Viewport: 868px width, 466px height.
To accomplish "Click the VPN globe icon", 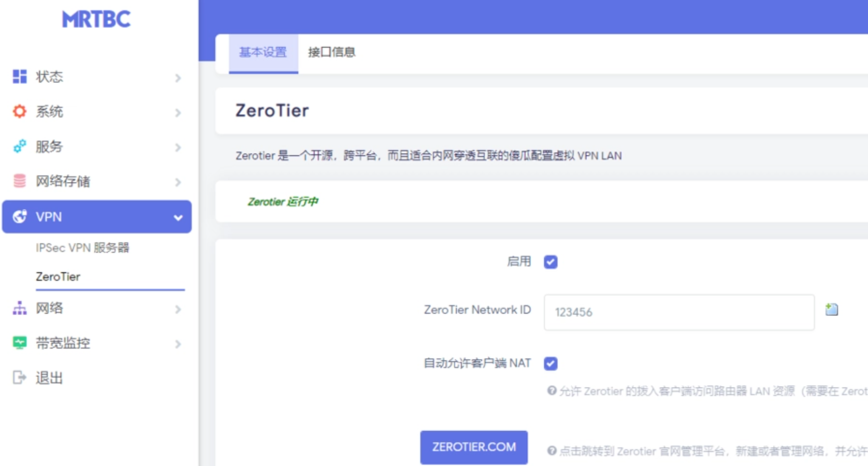I will pos(20,216).
